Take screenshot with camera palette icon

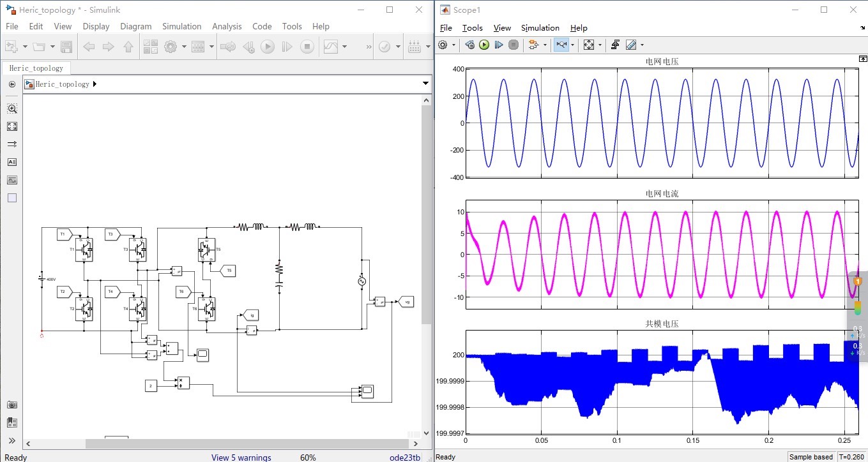pyautogui.click(x=12, y=405)
